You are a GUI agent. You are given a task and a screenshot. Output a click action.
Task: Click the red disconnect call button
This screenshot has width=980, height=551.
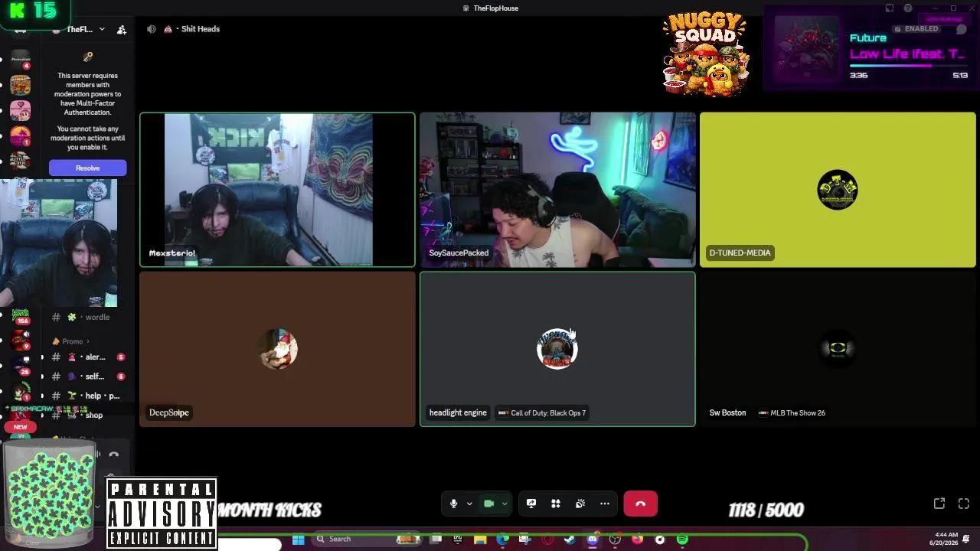640,504
